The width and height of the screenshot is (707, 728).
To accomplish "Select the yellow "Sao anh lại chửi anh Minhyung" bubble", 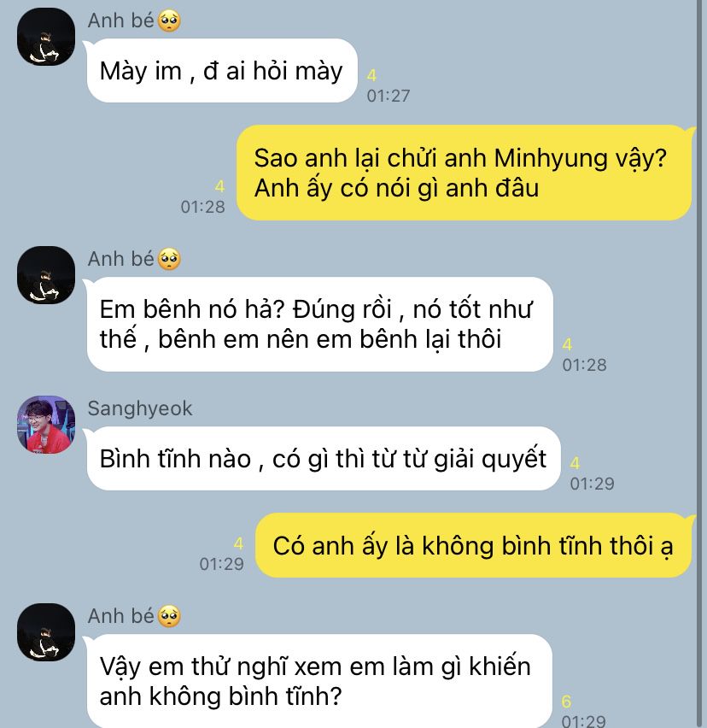I will [x=464, y=173].
